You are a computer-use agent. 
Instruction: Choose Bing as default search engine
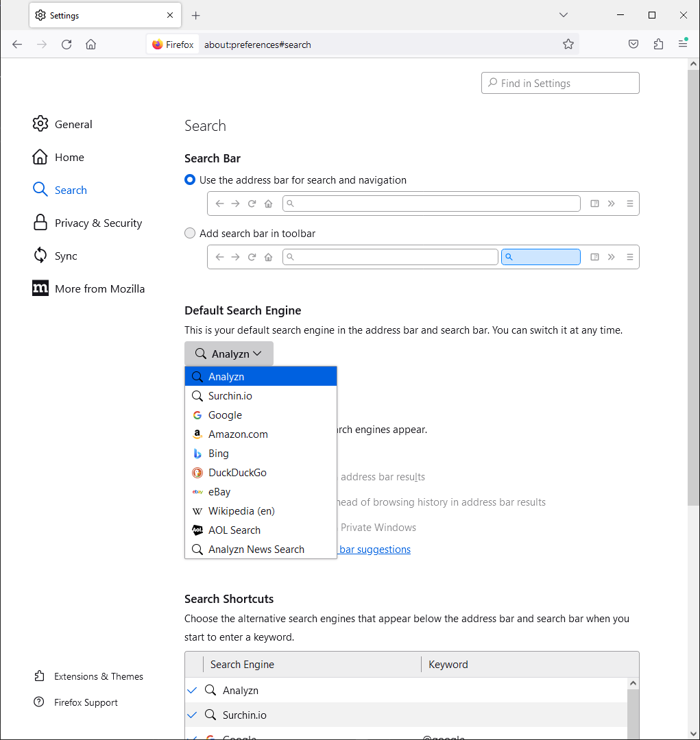pos(261,454)
